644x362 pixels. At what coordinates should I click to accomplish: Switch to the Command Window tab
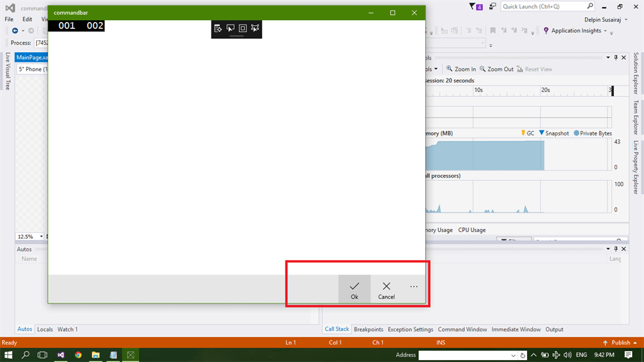(x=462, y=329)
